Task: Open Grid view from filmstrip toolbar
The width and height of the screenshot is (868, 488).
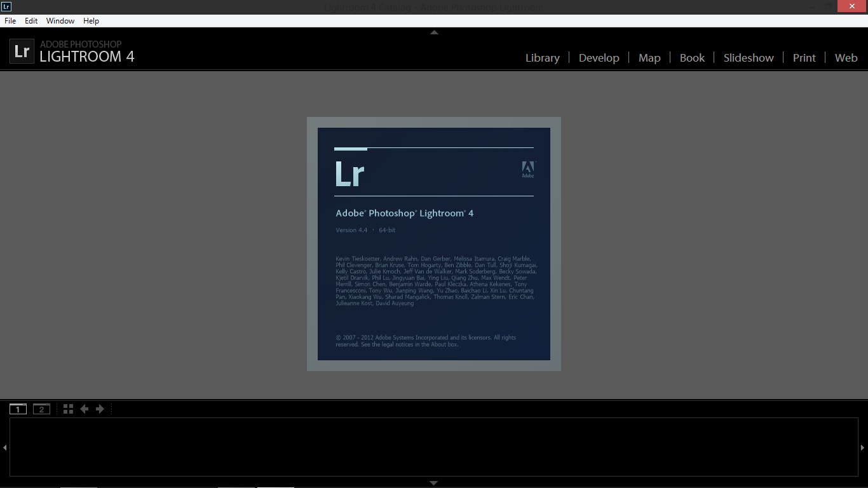Action: (x=68, y=409)
